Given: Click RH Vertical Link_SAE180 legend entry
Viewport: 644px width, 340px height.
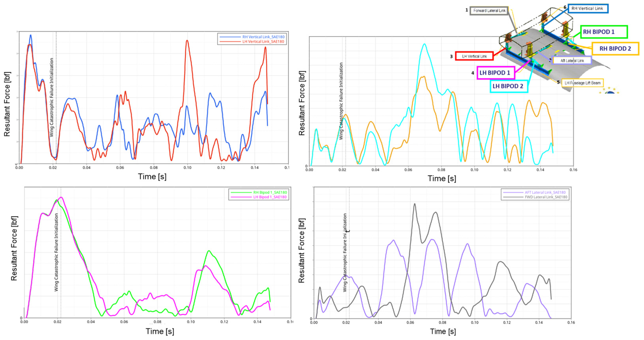Looking at the screenshot, I should [263, 37].
